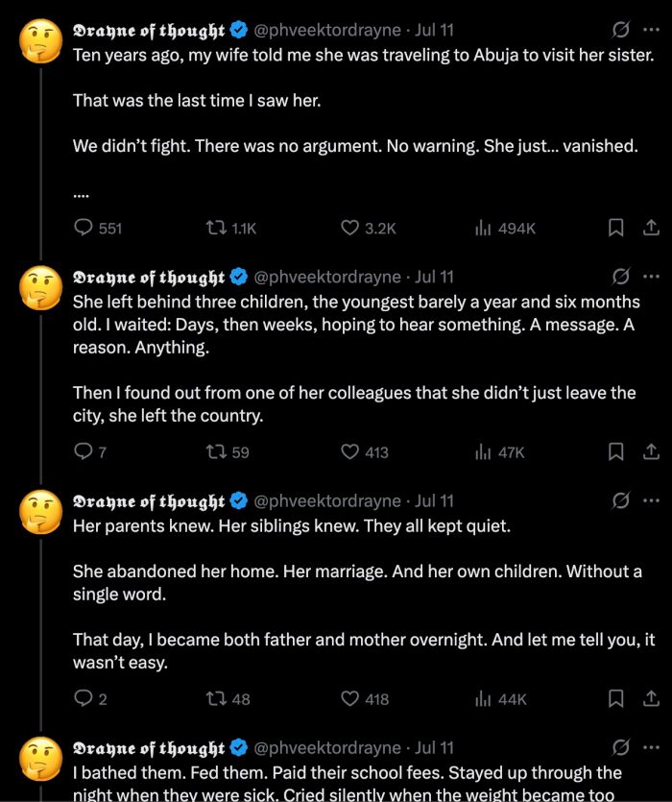Image resolution: width=672 pixels, height=802 pixels.
Task: Open more options on 'three children' tweet
Action: coord(651,277)
